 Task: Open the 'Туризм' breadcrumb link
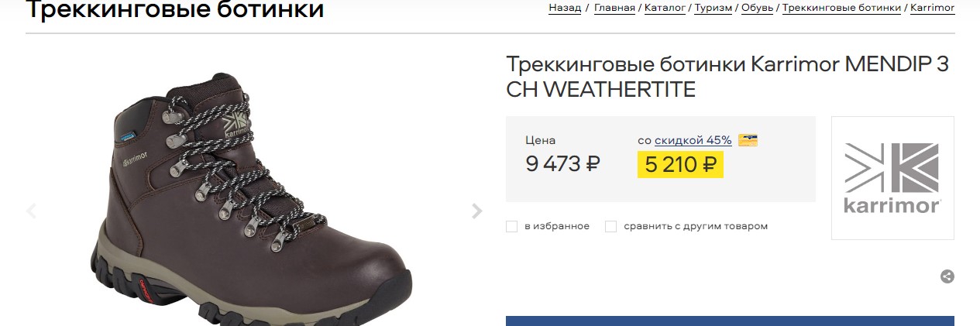tap(714, 8)
